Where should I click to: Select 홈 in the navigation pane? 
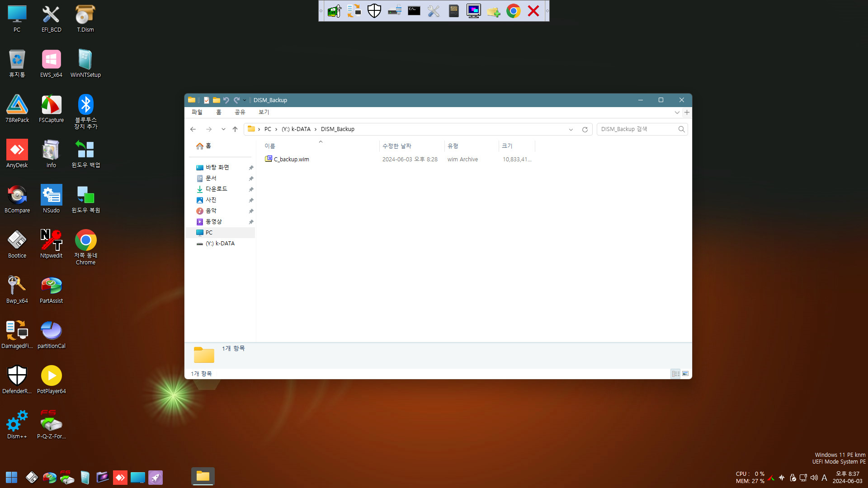coord(203,145)
